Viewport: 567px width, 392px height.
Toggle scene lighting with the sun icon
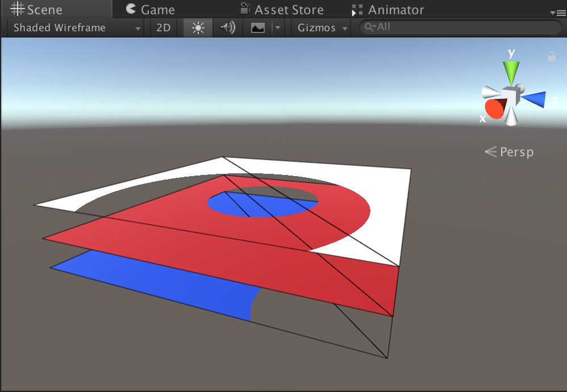coord(197,27)
